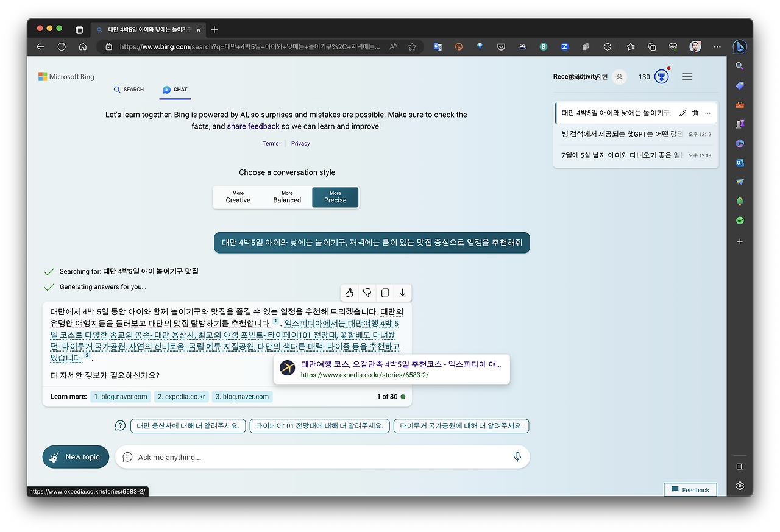The width and height of the screenshot is (780, 532).
Task: Open sidebar settings gear icon
Action: 740,486
